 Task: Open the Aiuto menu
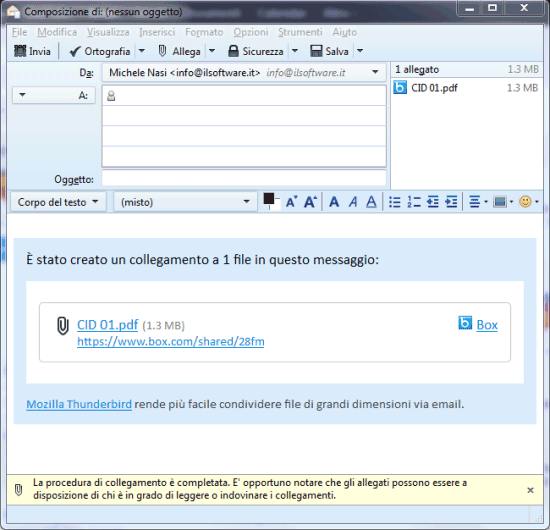344,32
